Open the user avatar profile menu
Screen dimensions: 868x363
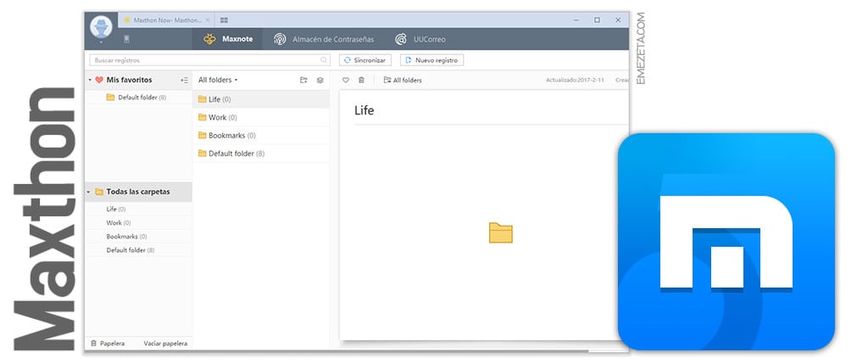click(102, 26)
